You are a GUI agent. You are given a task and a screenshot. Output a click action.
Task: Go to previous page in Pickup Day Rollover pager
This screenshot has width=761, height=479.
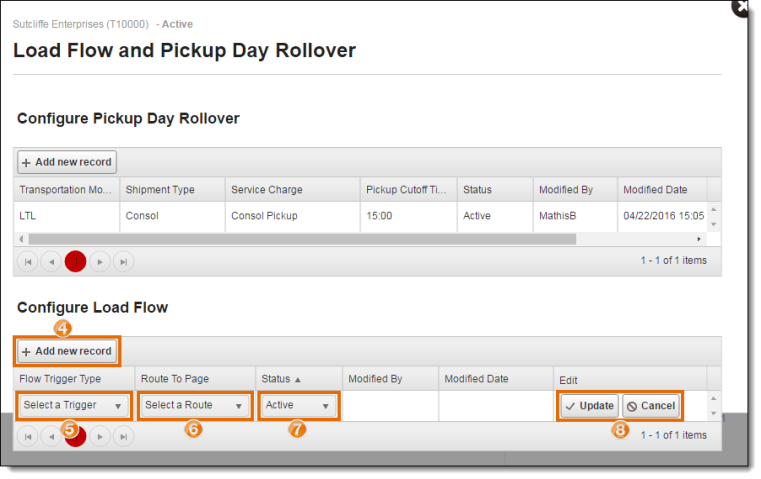pos(51,261)
